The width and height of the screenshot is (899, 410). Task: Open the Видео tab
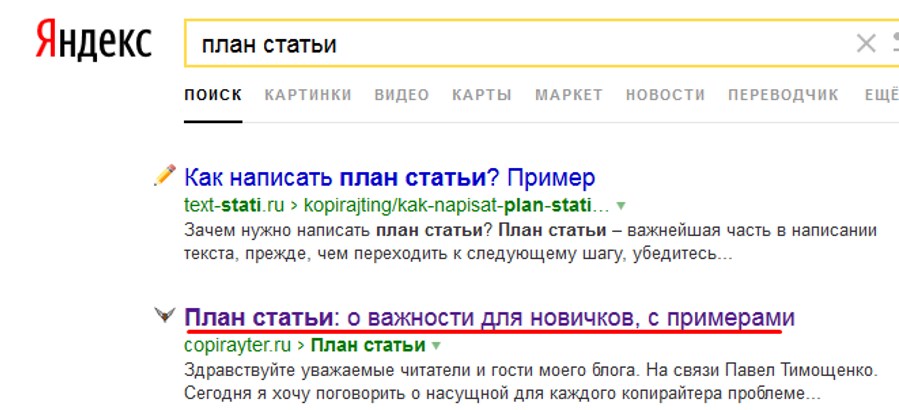click(402, 95)
